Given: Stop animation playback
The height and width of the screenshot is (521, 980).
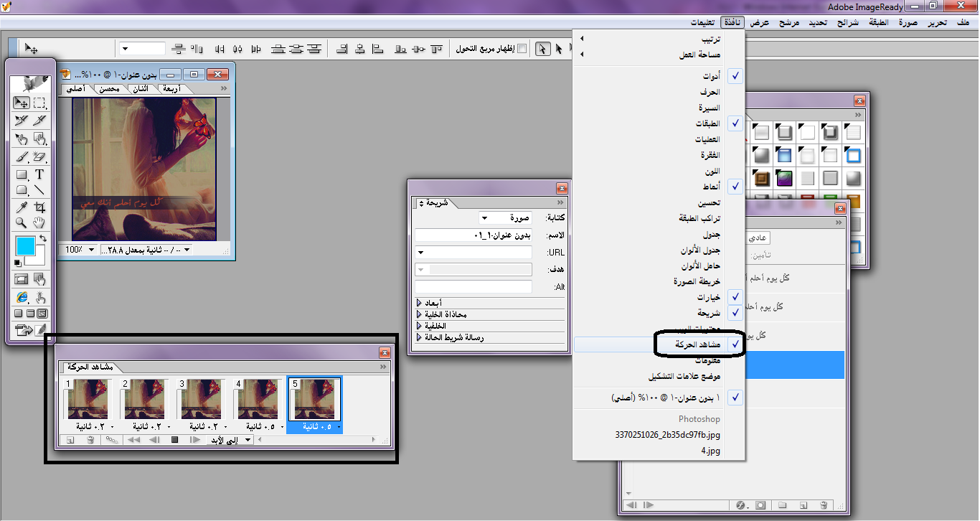Looking at the screenshot, I should pyautogui.click(x=174, y=440).
